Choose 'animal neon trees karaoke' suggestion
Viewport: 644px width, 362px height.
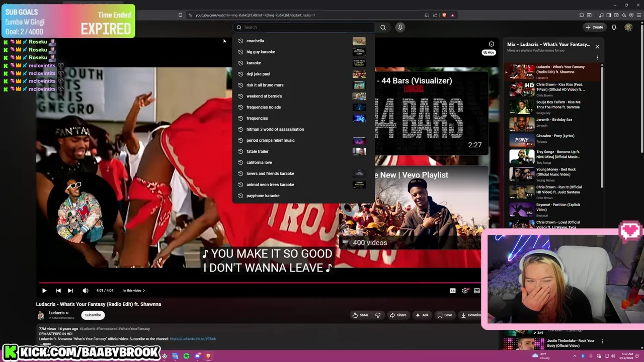click(303, 185)
